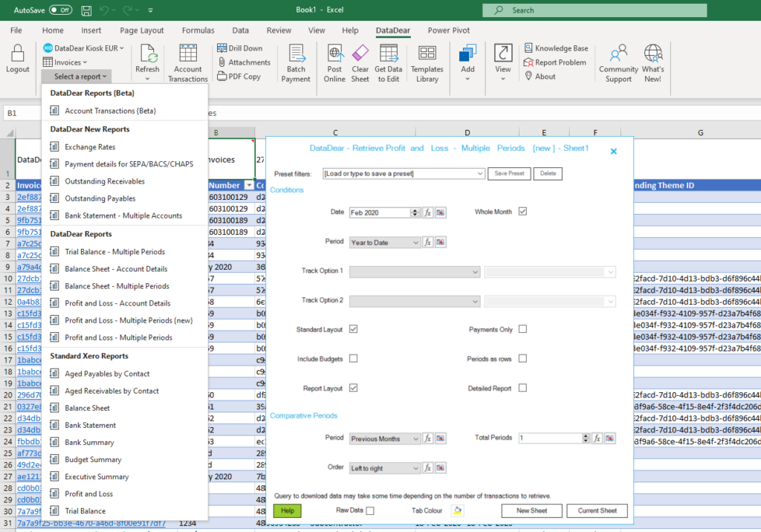Open the Select a report dropdown

tap(77, 77)
